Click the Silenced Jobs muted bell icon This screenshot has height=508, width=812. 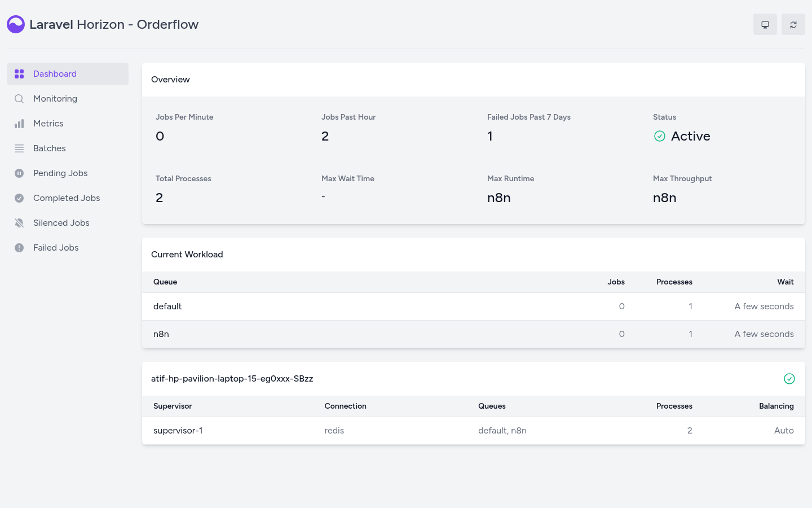19,223
